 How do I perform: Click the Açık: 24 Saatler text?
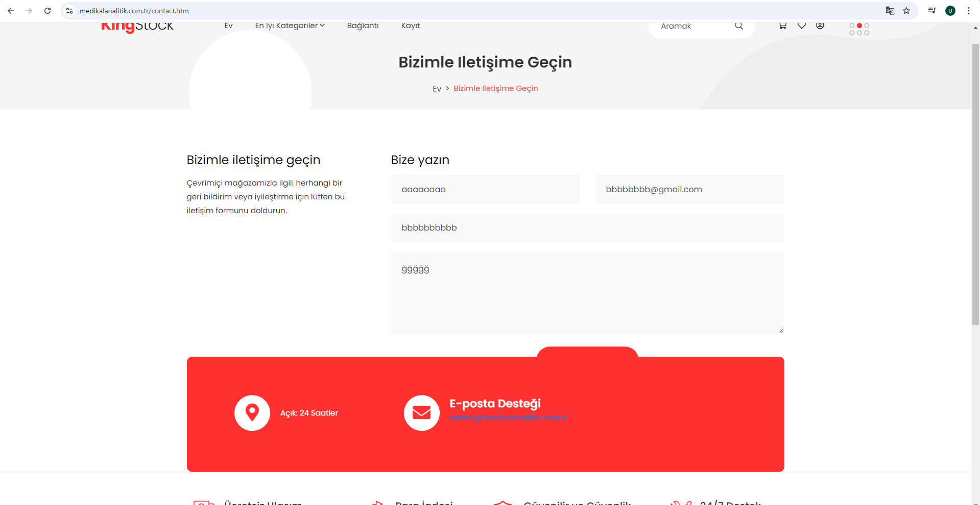point(309,413)
